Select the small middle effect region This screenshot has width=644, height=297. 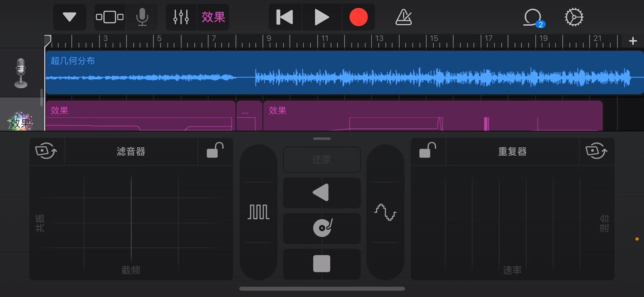250,116
